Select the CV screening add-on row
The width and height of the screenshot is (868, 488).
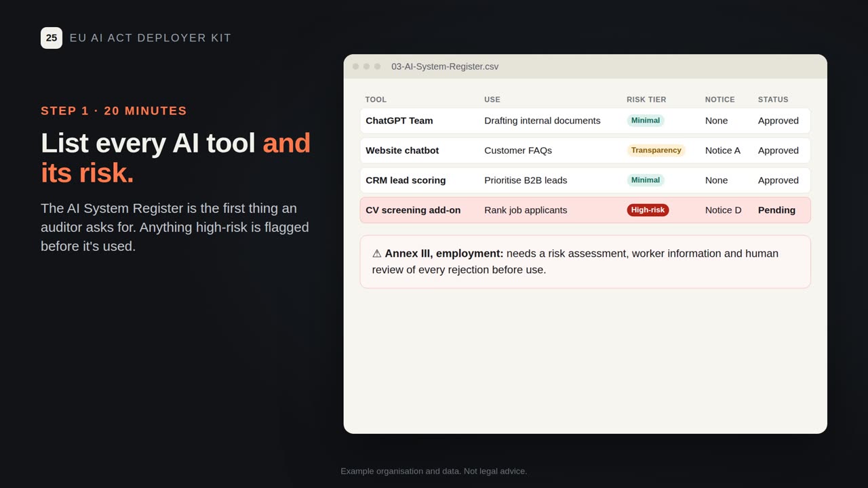pyautogui.click(x=585, y=210)
